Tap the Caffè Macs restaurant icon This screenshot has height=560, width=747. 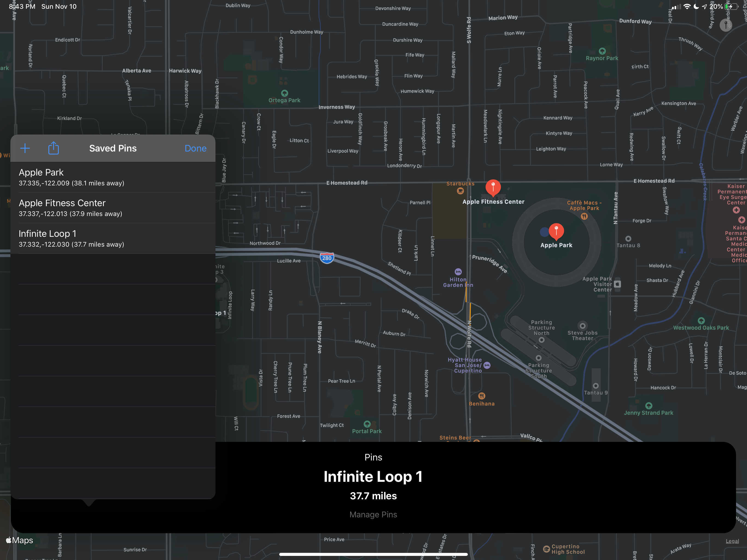click(584, 217)
